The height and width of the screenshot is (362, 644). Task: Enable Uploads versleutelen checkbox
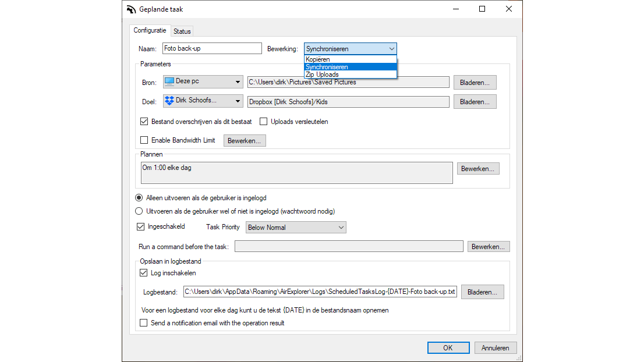[x=264, y=122]
